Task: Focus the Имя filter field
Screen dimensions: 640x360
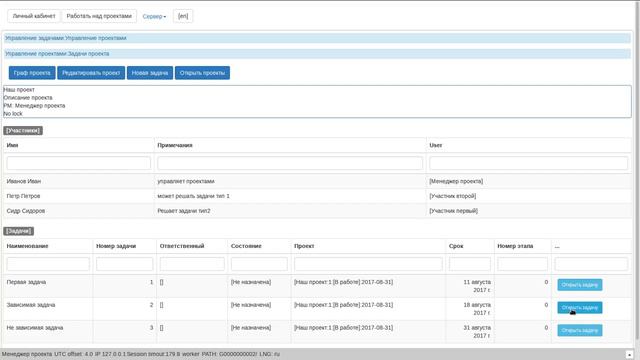Action: point(78,163)
